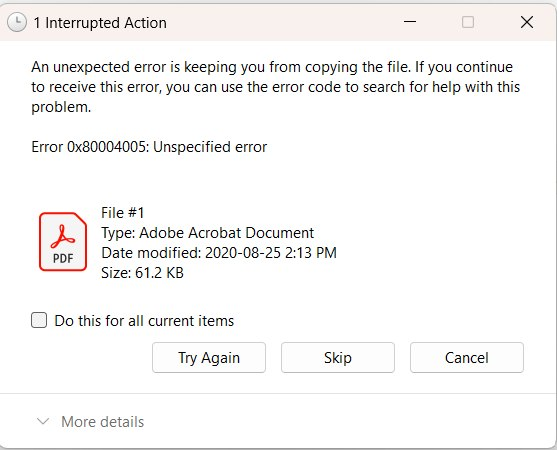Click the 'More details' text label
Viewport: 557px width, 450px height.
pyautogui.click(x=103, y=422)
